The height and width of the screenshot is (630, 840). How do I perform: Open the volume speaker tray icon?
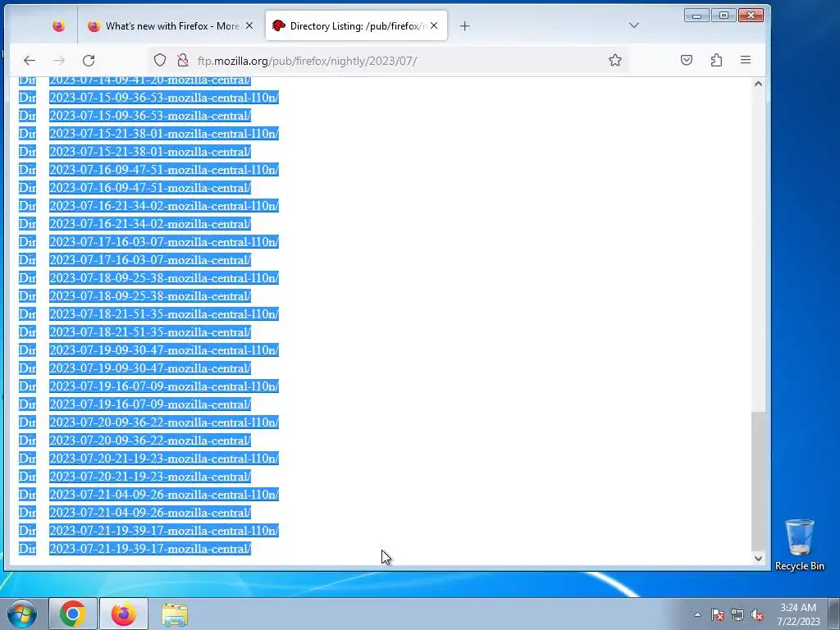tap(757, 614)
